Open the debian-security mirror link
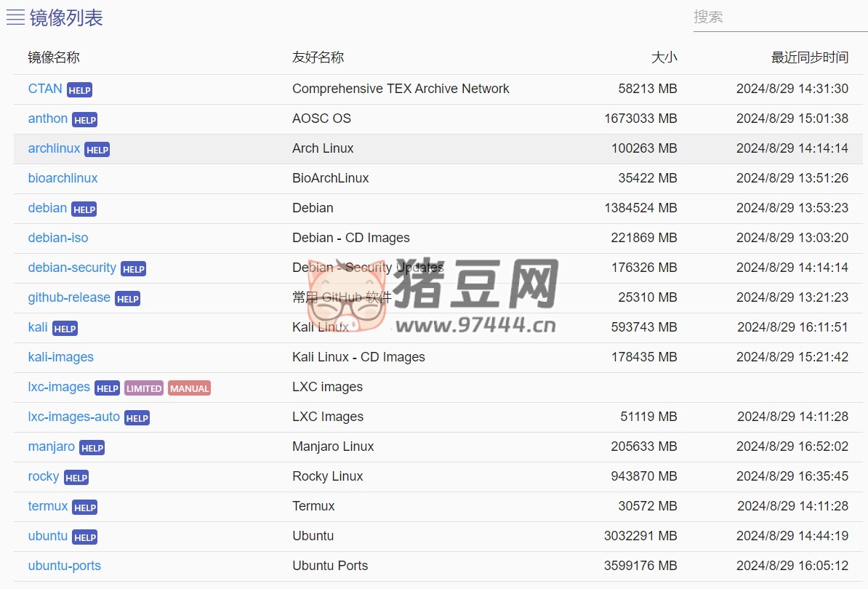 72,268
